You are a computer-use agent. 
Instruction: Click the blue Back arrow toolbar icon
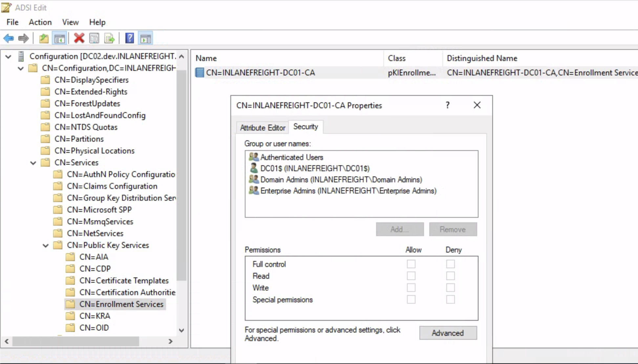pyautogui.click(x=9, y=38)
